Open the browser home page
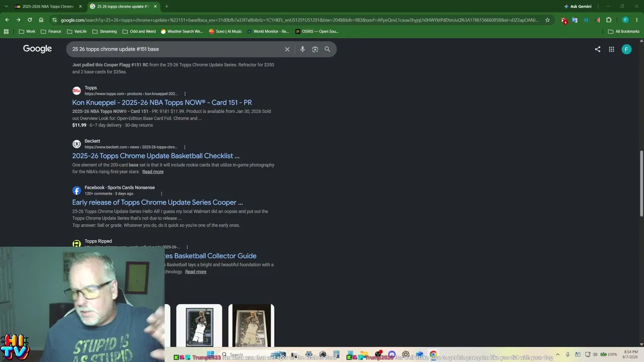 pos(41,20)
